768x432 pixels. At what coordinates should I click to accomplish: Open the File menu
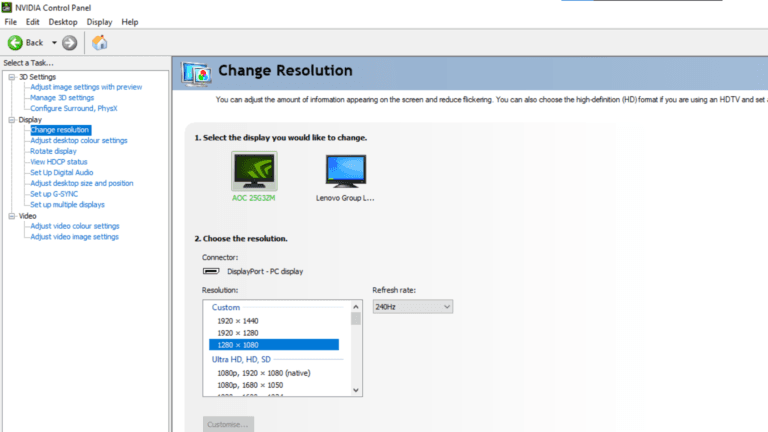click(10, 22)
